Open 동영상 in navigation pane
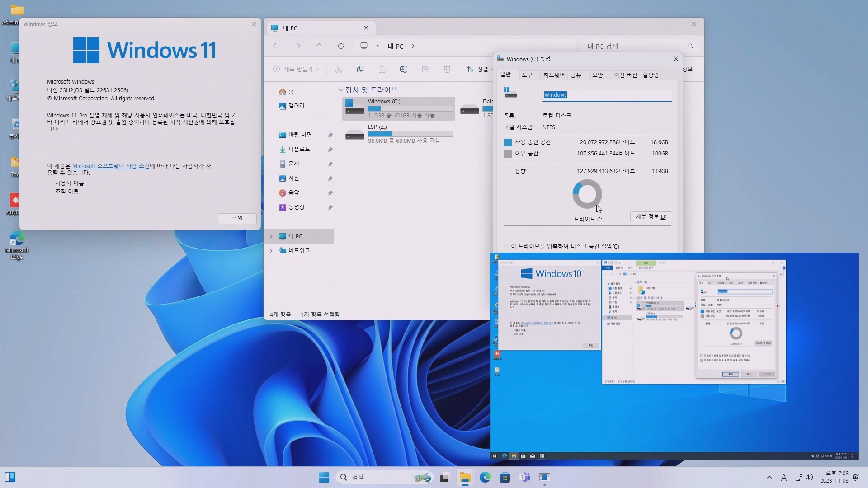 [x=292, y=207]
